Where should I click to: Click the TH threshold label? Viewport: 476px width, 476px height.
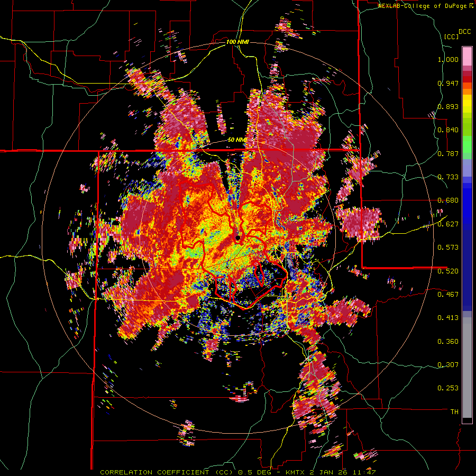click(x=454, y=411)
